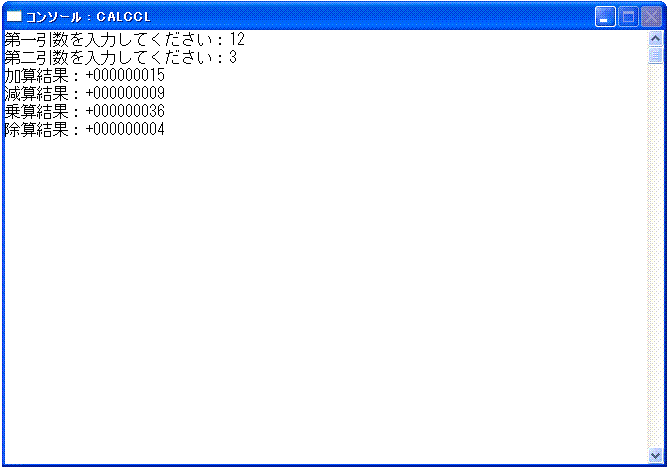Place the cursor on the entered value 12
Image resolution: width=668 pixels, height=468 pixels.
click(x=237, y=40)
